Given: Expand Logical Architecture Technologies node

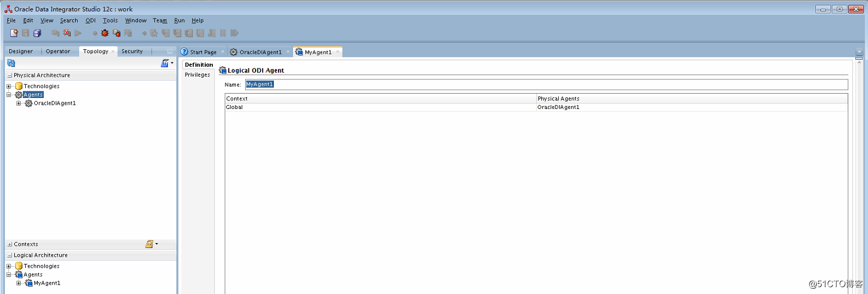Looking at the screenshot, I should point(9,266).
